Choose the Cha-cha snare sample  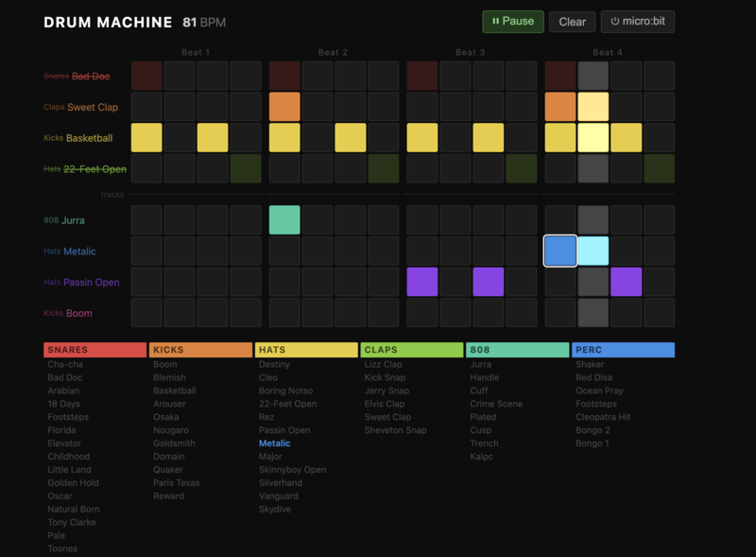[x=65, y=364]
